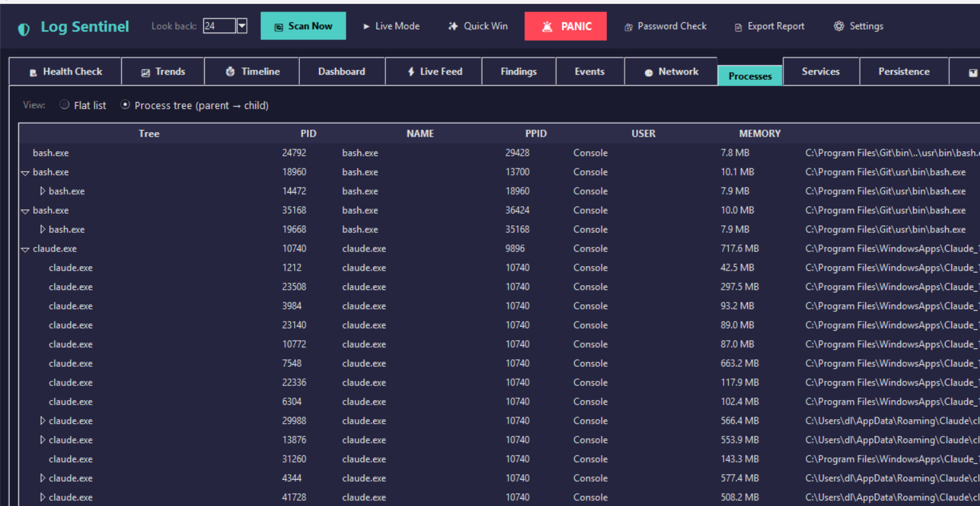
Task: Expand the bash.exe PID 19668 node
Action: [42, 229]
